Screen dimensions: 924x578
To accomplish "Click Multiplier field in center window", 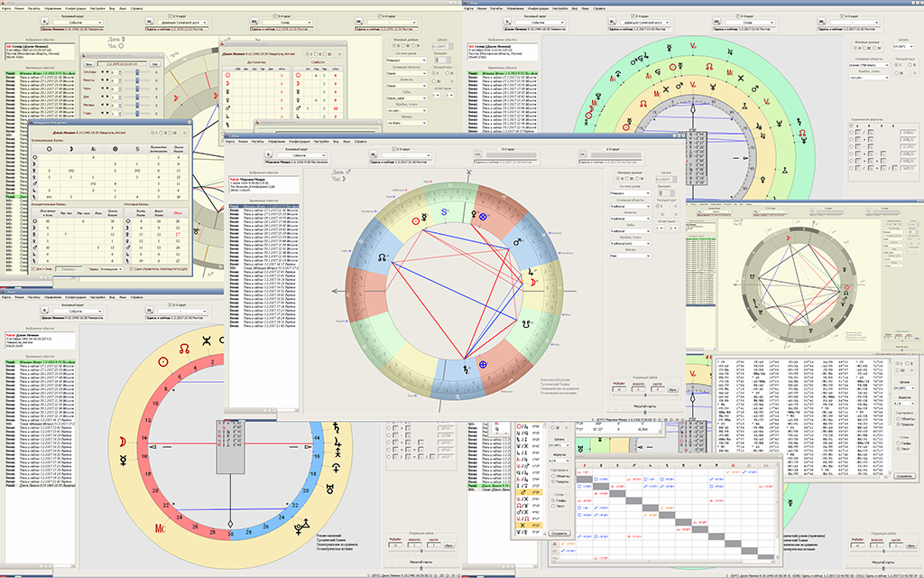I will 619,390.
